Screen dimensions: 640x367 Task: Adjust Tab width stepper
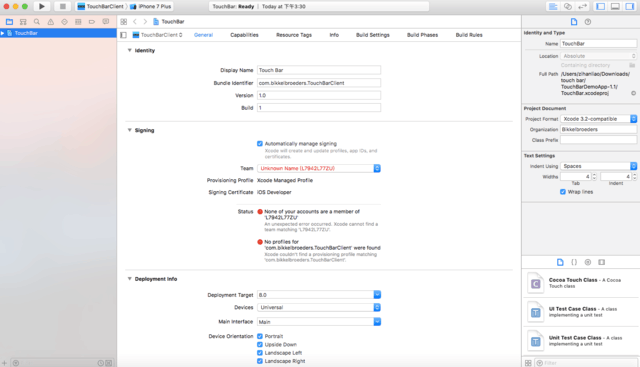tap(594, 177)
